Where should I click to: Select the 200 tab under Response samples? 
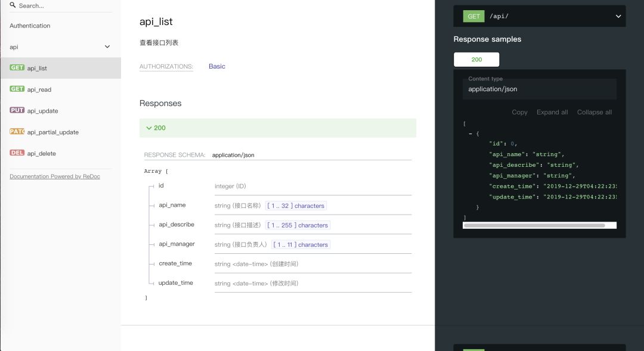[476, 59]
